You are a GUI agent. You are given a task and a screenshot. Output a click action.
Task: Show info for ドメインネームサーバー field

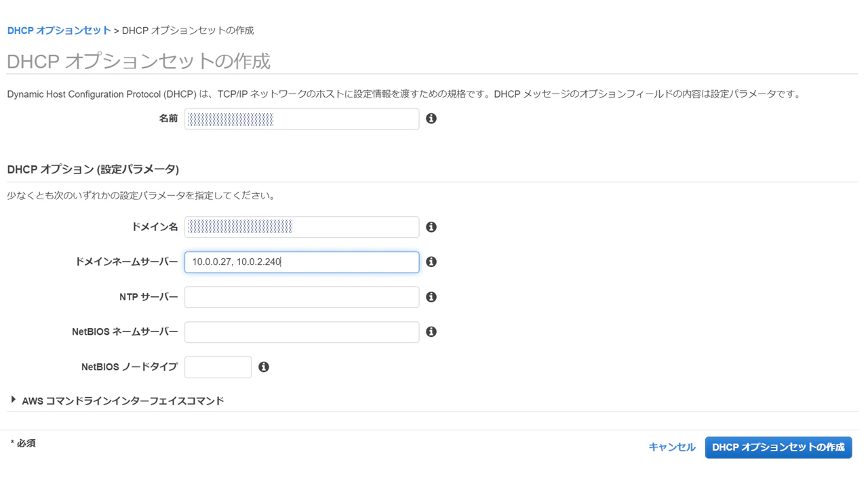[x=431, y=262]
